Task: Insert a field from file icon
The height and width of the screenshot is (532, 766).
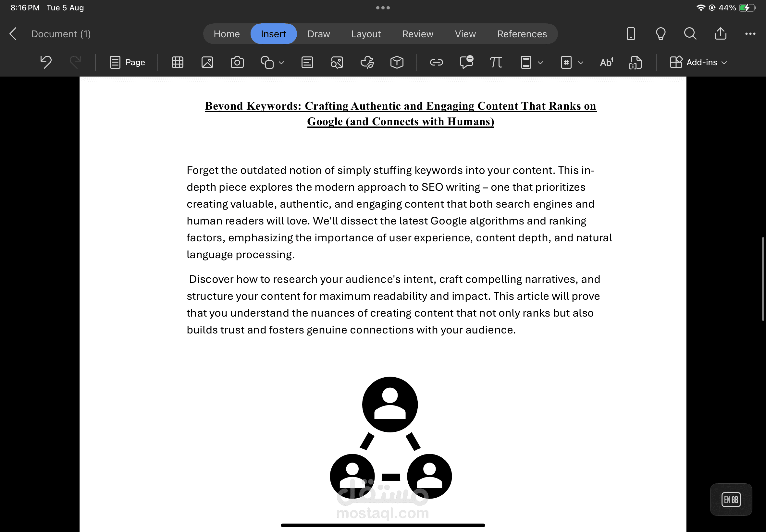Action: 635,62
